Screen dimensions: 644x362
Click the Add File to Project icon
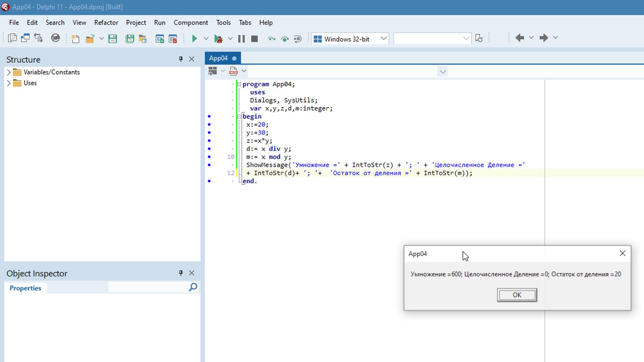(160, 39)
